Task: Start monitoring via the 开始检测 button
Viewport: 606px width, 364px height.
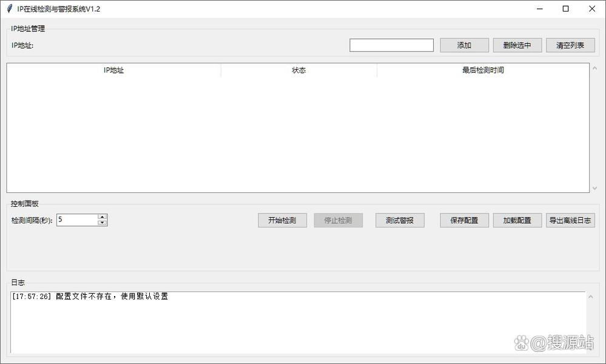Action: click(x=282, y=220)
